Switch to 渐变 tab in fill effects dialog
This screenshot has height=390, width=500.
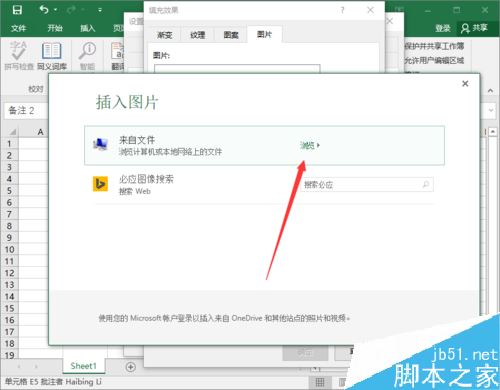(x=165, y=35)
